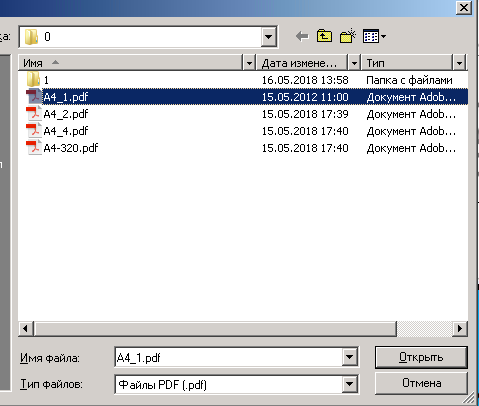Select the file A4_2.pdf
The image size is (479, 406).
click(x=66, y=114)
